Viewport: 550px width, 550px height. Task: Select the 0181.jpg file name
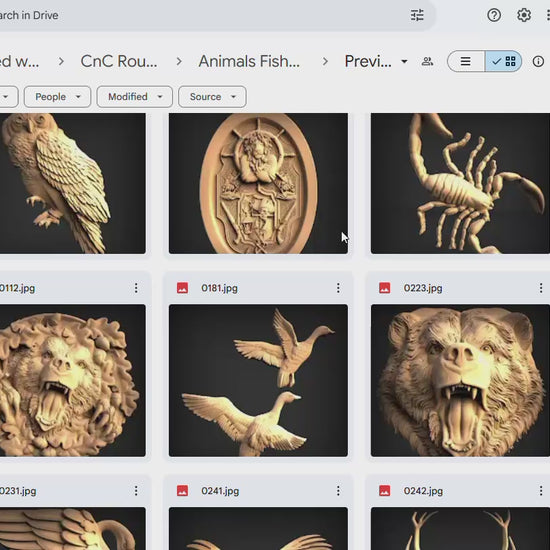(220, 288)
